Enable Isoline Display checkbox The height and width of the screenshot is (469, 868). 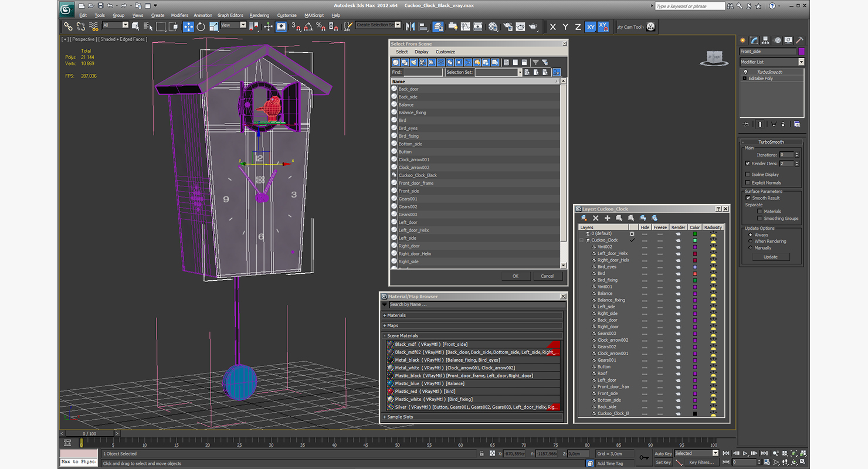(x=747, y=174)
